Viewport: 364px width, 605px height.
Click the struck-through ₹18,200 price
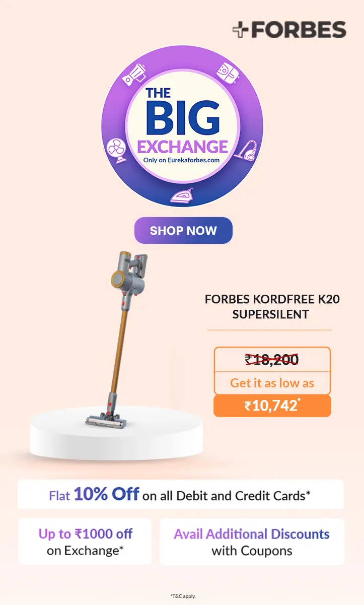coord(272,359)
